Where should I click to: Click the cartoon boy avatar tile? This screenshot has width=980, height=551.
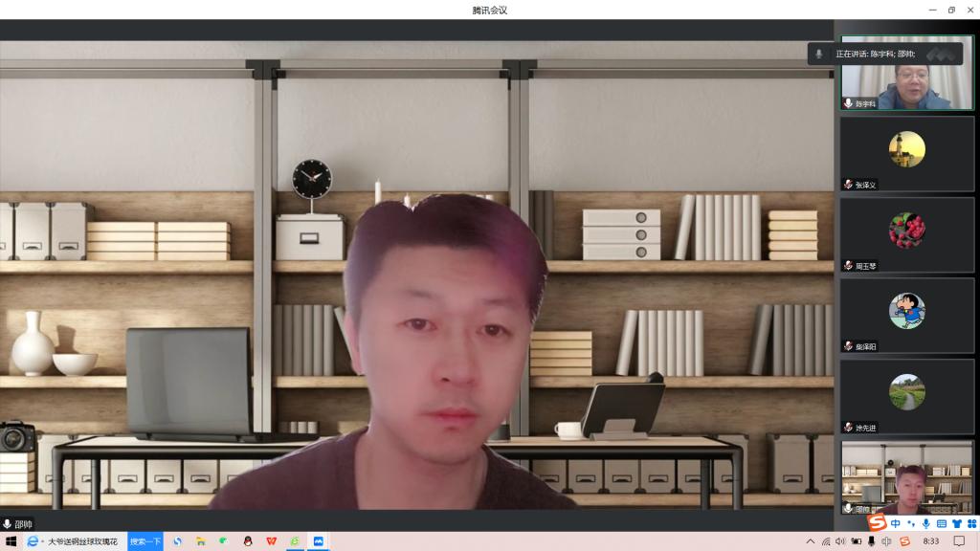coord(906,311)
